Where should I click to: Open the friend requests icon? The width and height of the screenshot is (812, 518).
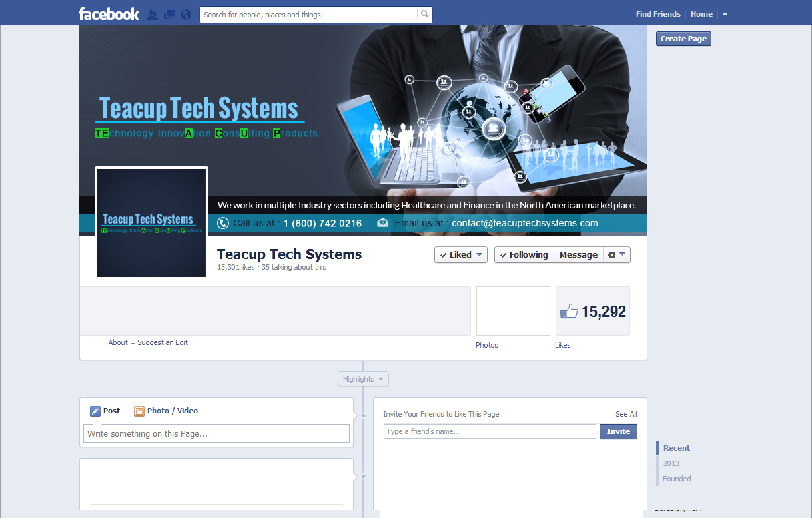click(x=152, y=13)
